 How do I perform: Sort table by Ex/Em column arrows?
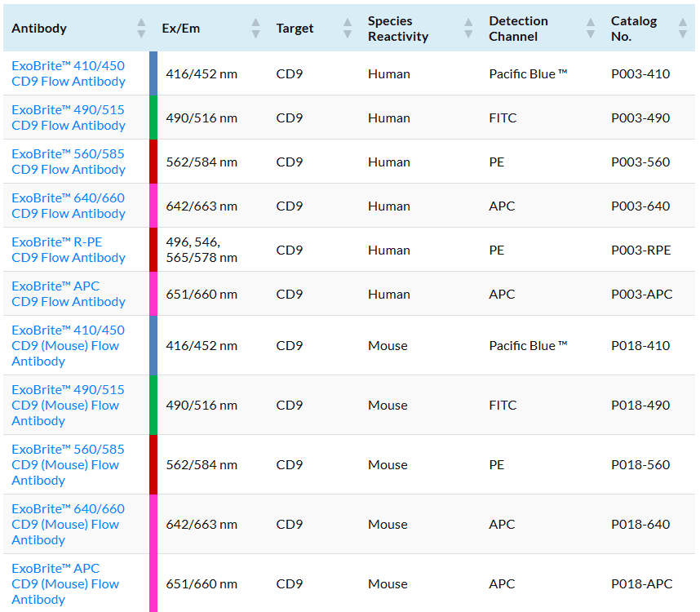click(255, 28)
